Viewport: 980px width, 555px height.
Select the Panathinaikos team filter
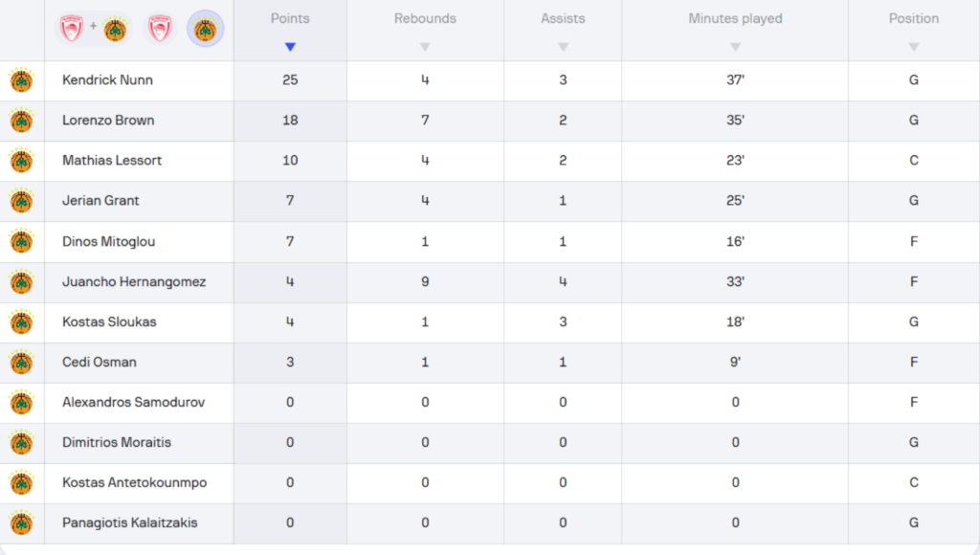(x=205, y=30)
